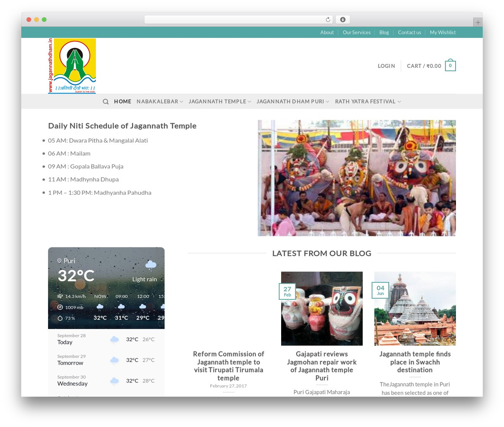Click the light rain cloud icon beside 32°C
504x427 pixels.
point(151,265)
